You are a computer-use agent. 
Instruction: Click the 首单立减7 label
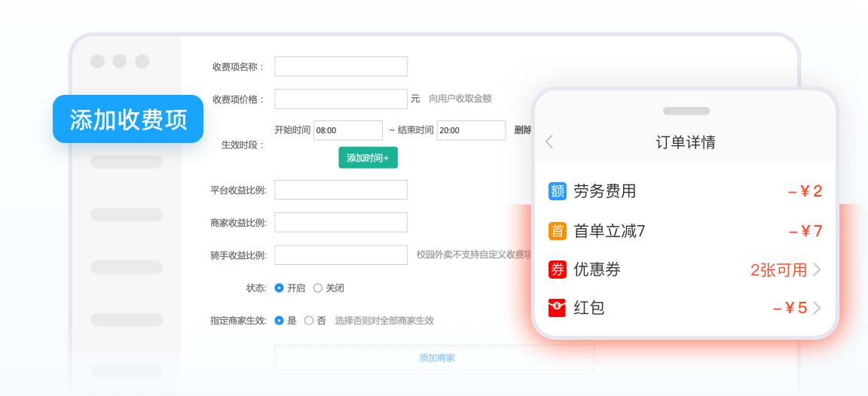(x=610, y=230)
